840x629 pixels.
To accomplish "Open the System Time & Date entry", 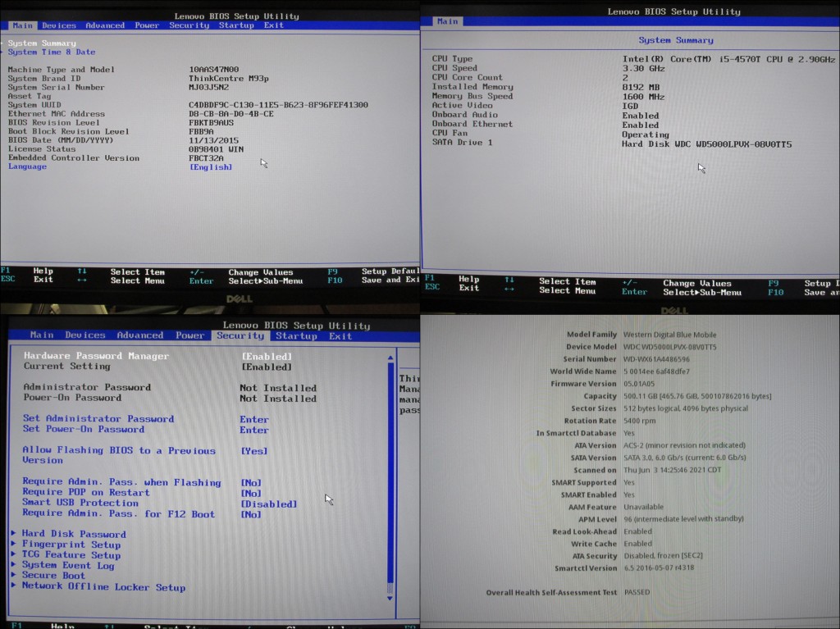I will (x=52, y=52).
